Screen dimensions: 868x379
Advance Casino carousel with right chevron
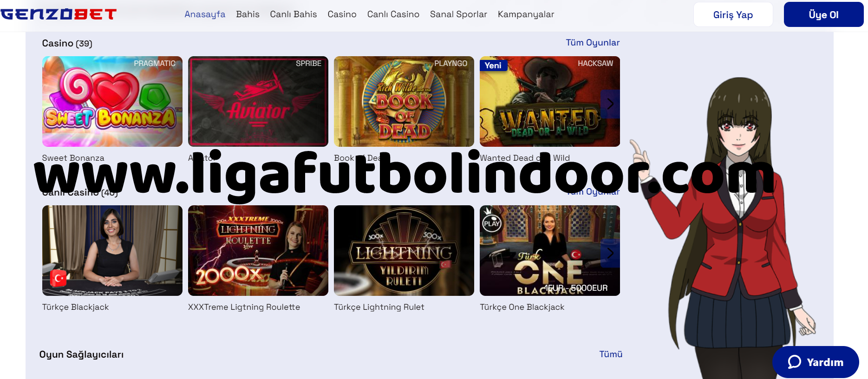coord(610,104)
